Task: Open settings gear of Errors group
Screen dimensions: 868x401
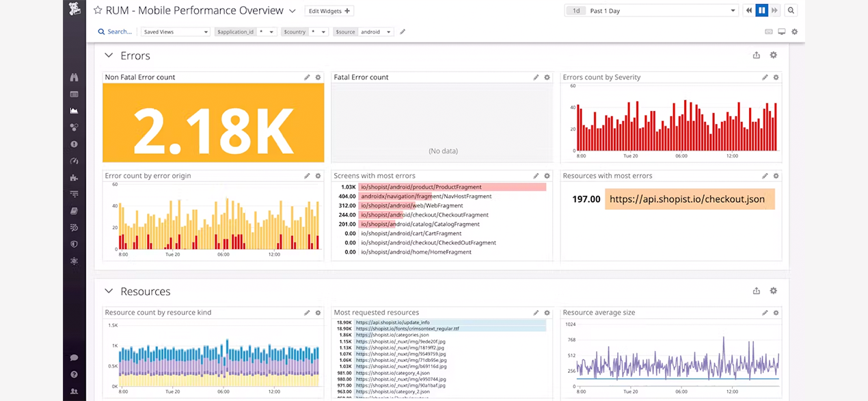Action: tap(774, 55)
